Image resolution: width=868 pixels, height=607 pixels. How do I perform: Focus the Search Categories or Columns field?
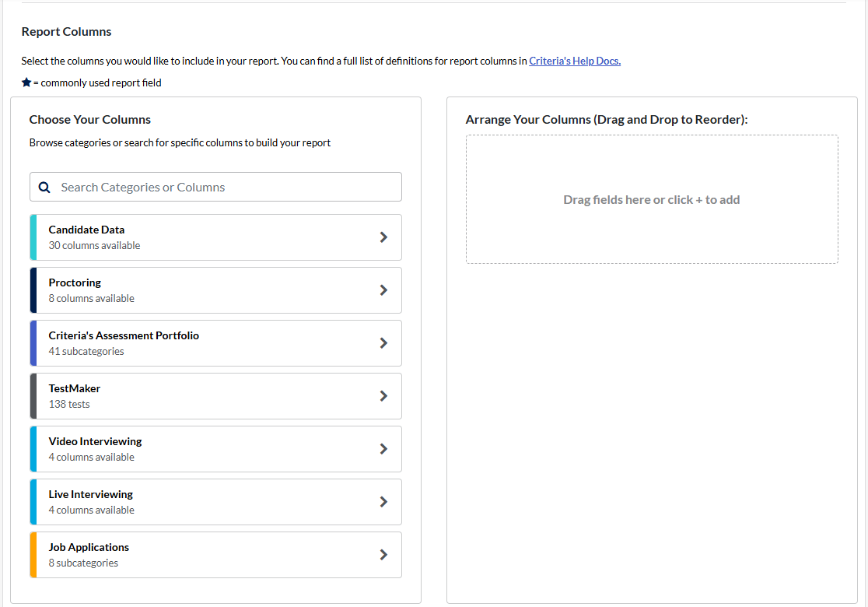point(226,188)
